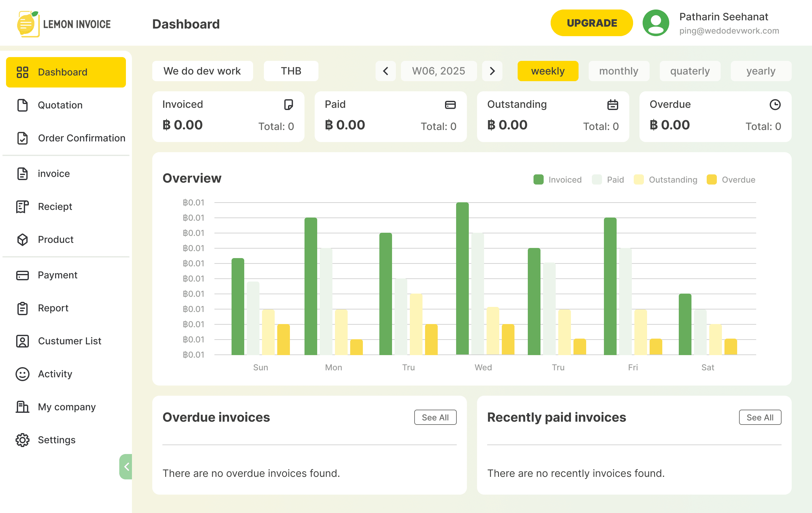Click the Payment card icon
Screen dimensions: 812x513
point(22,276)
